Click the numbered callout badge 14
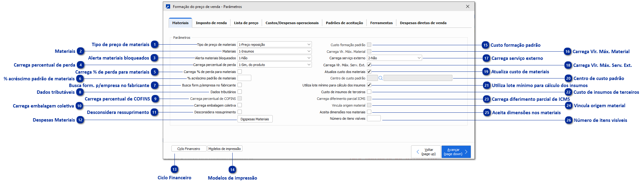The image size is (644, 186). click(233, 170)
